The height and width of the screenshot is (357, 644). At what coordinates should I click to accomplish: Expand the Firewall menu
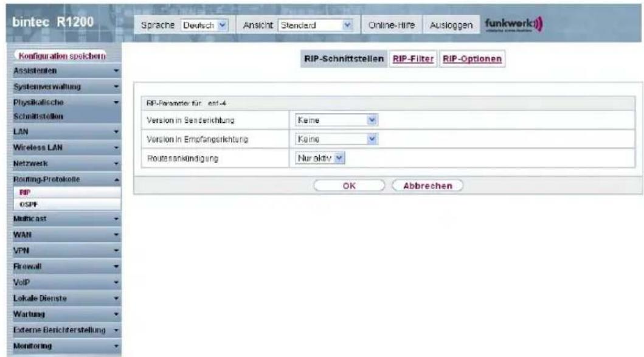point(65,266)
